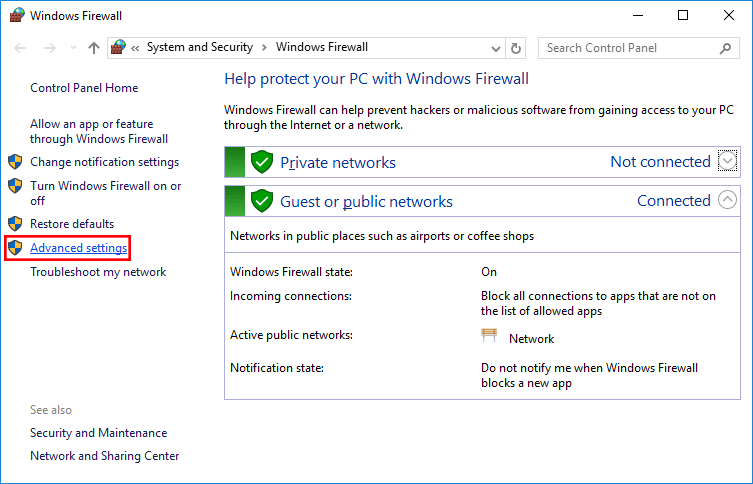Expand the address bar history dropdown
753x484 pixels.
pos(496,48)
